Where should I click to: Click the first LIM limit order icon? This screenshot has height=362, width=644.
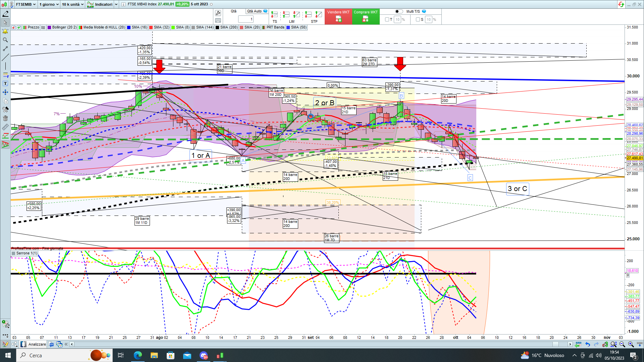[x=286, y=14]
